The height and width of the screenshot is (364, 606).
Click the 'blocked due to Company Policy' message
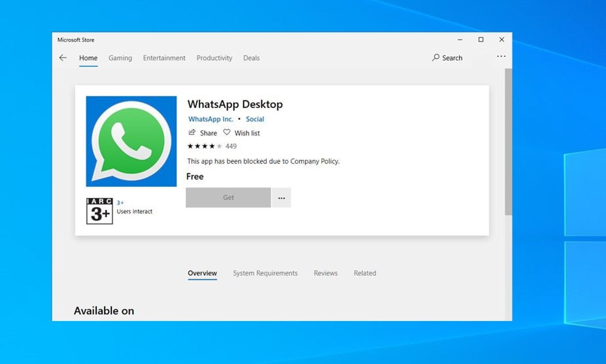[x=263, y=161]
